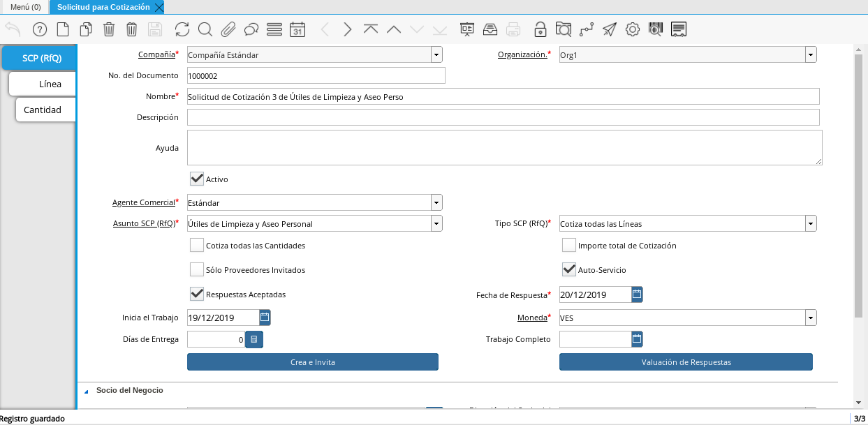Click the Valuación de Respuestas button
The width and height of the screenshot is (868, 425).
click(x=686, y=362)
